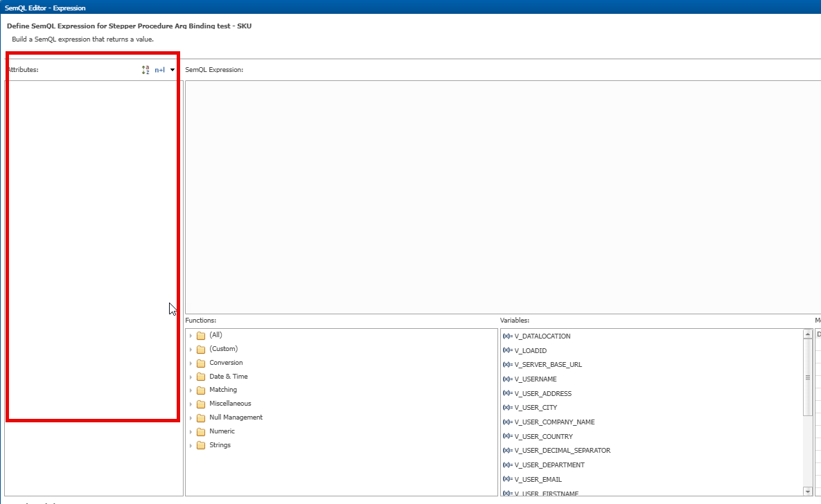Click the variable icon beside V_SERVER_BASE_URL
The width and height of the screenshot is (821, 504).
507,364
